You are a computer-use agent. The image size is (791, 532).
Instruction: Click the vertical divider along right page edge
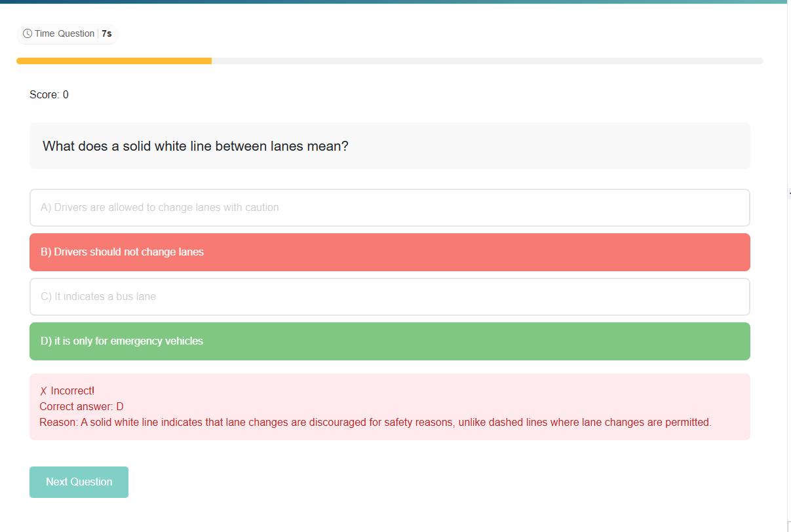[788, 328]
